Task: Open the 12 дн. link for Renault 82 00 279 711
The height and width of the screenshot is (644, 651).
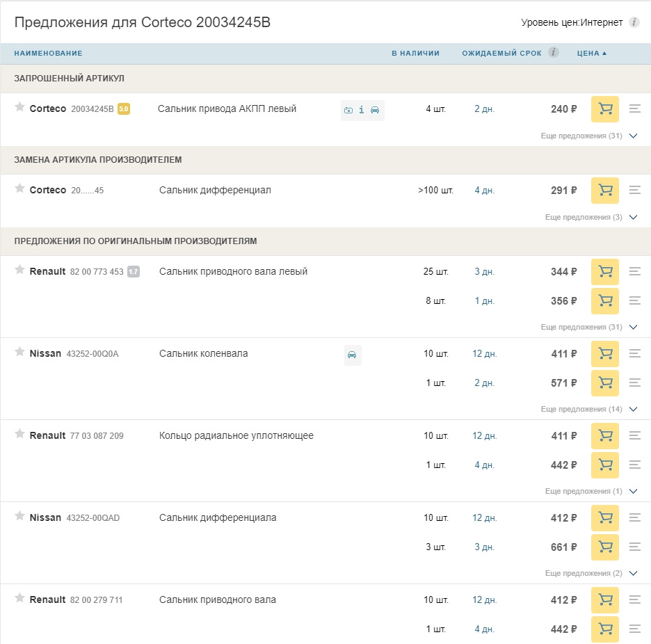Action: (483, 600)
